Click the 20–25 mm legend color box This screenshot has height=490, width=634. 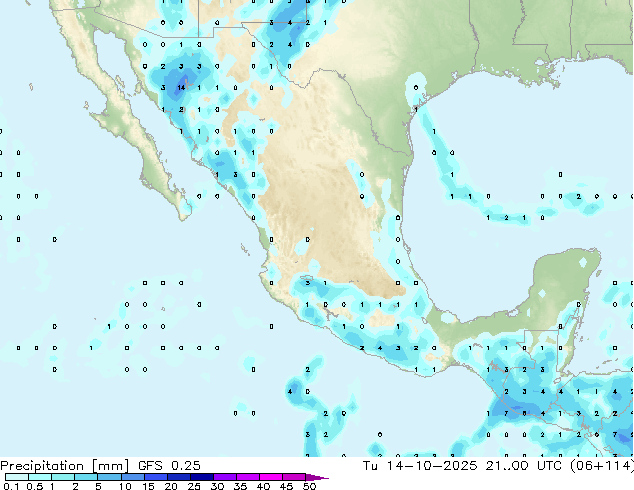(178, 477)
